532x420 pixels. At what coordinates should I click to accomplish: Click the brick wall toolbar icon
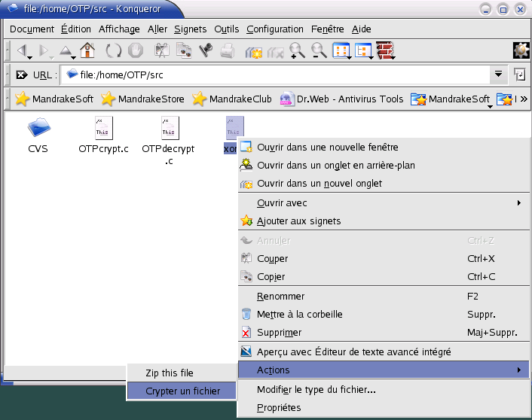[x=385, y=51]
